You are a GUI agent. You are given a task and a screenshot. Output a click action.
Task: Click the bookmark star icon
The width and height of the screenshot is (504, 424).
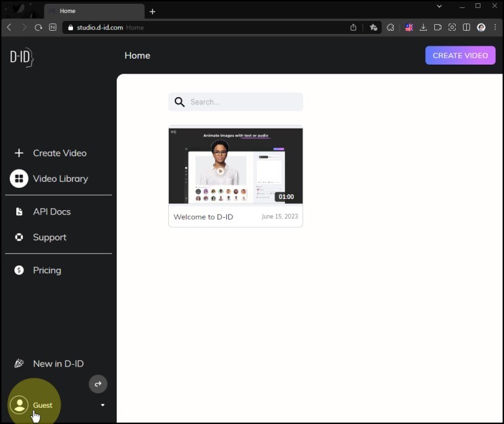[373, 27]
